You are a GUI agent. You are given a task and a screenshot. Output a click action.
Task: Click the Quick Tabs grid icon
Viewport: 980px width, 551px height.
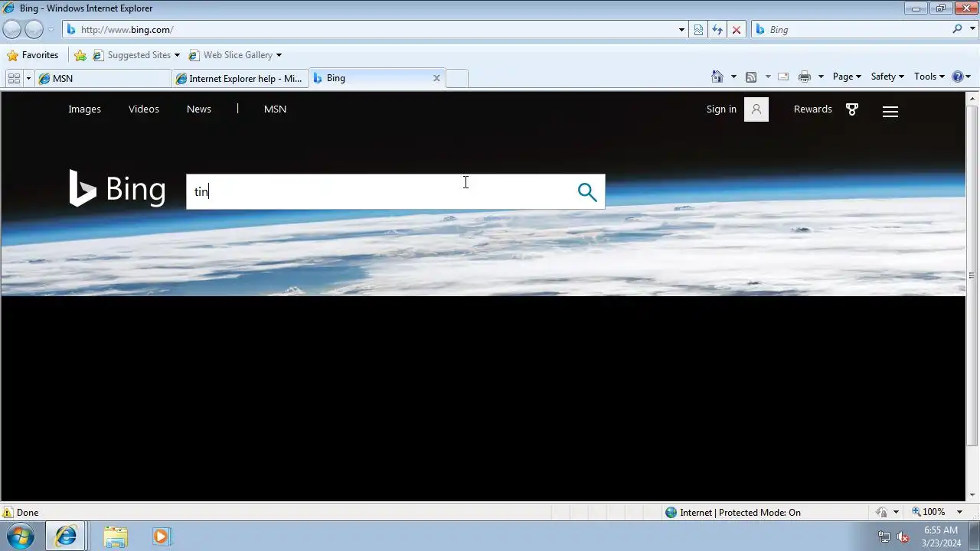point(14,78)
